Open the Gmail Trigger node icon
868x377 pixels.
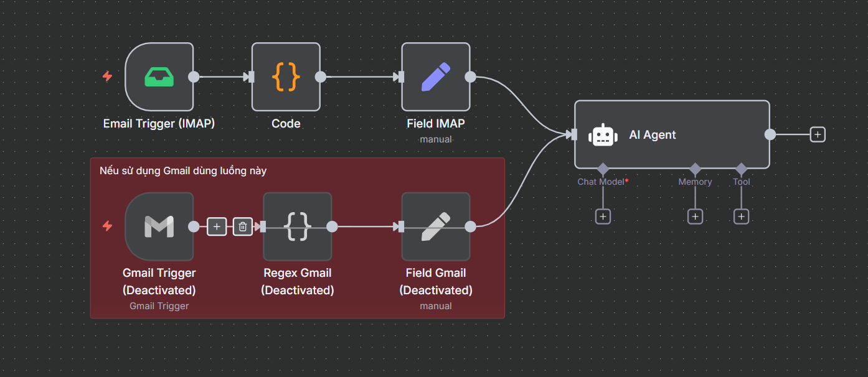[159, 226]
